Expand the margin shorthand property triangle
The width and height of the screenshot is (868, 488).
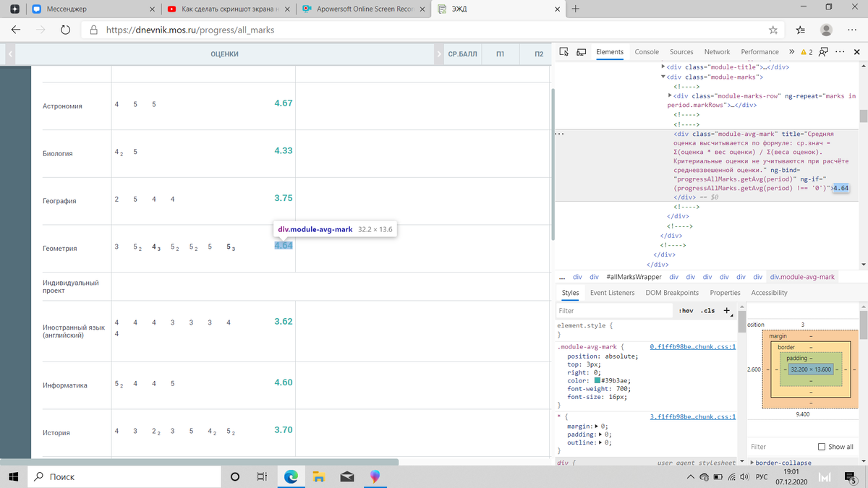[596, 427]
